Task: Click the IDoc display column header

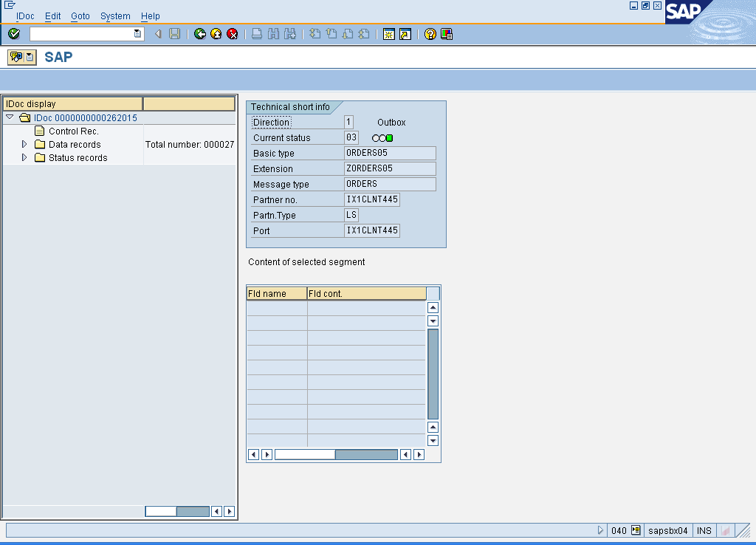Action: click(x=73, y=103)
